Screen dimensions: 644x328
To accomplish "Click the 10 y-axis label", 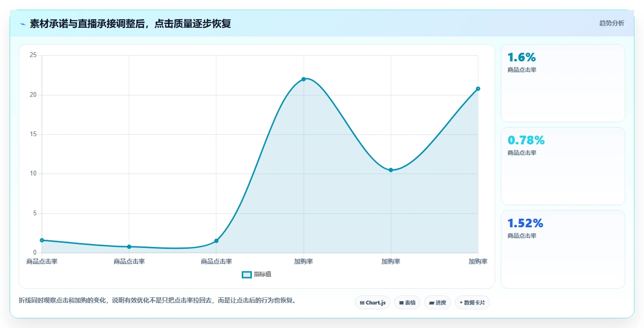I will 33,174.
